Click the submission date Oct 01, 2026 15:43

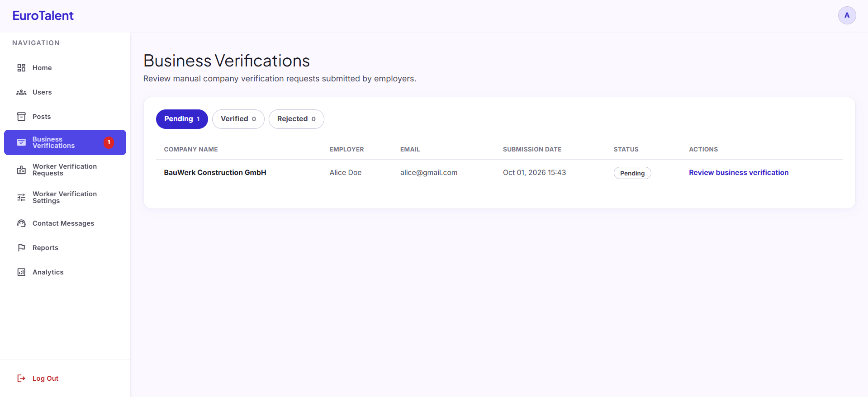pyautogui.click(x=534, y=173)
